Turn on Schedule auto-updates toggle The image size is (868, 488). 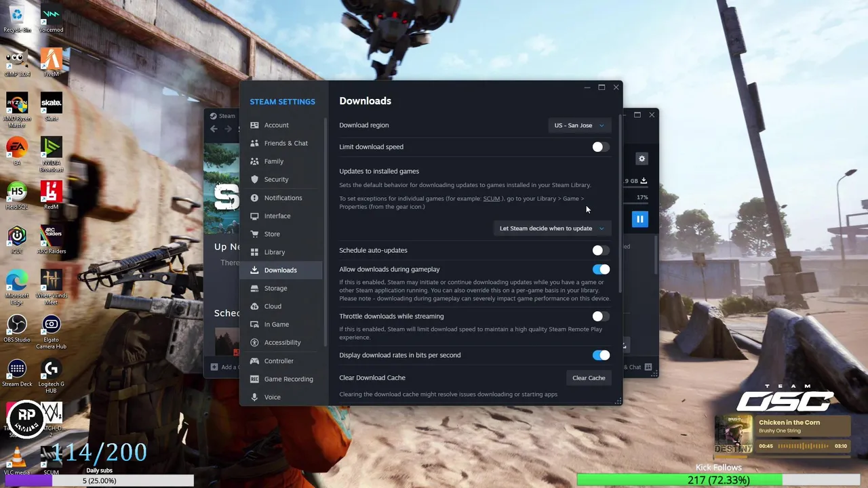pos(601,251)
